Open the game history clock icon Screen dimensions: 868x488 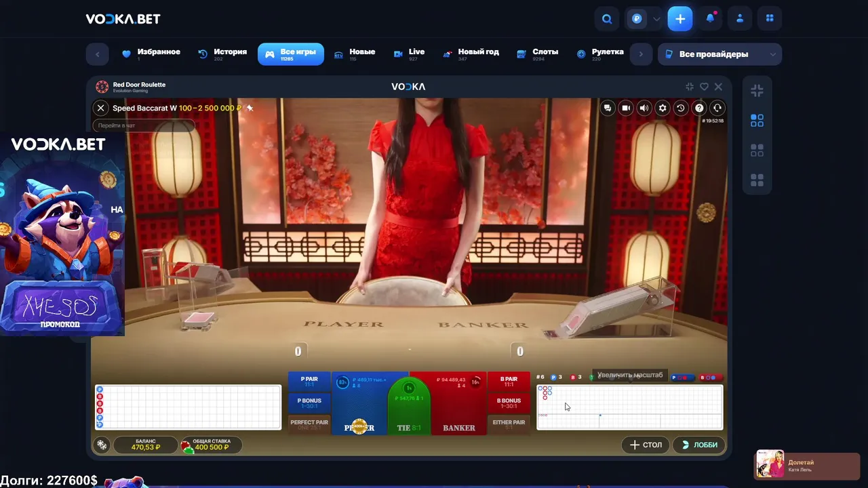pos(681,108)
